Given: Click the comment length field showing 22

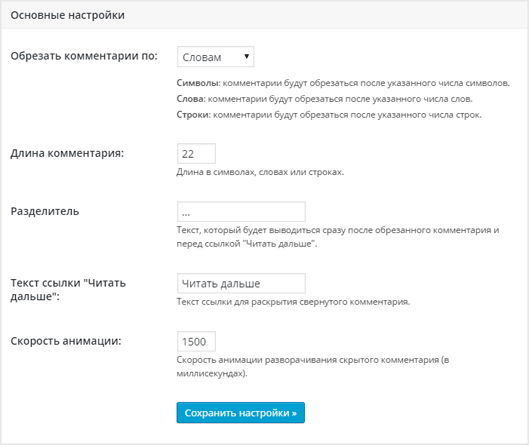Looking at the screenshot, I should coord(196,154).
